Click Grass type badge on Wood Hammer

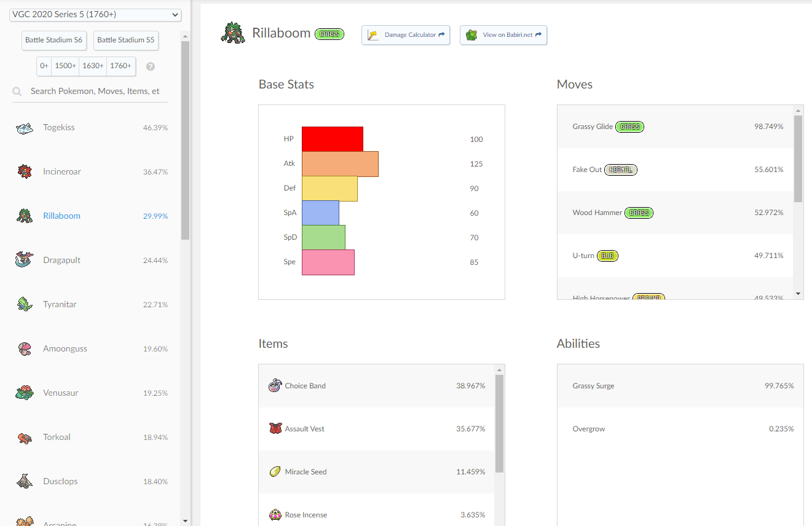639,213
